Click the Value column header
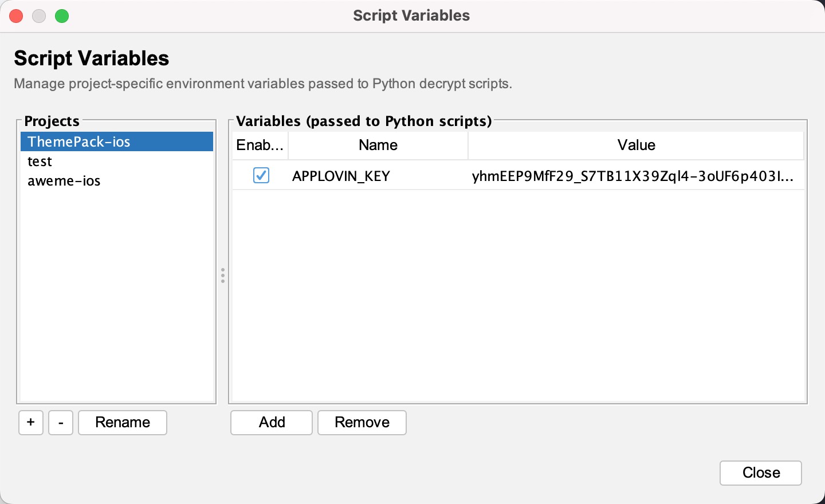The width and height of the screenshot is (825, 504). pyautogui.click(x=636, y=145)
